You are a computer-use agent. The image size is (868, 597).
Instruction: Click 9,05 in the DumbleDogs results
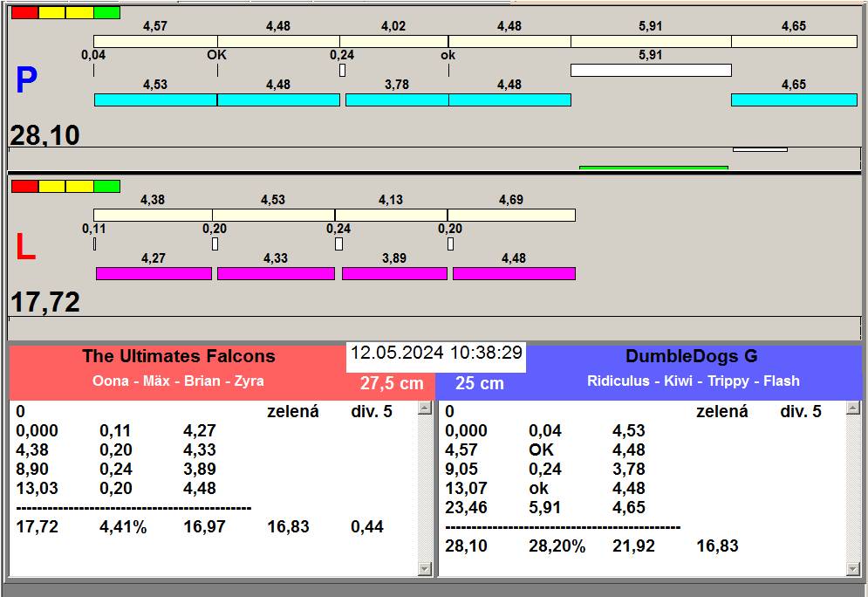[x=461, y=469]
